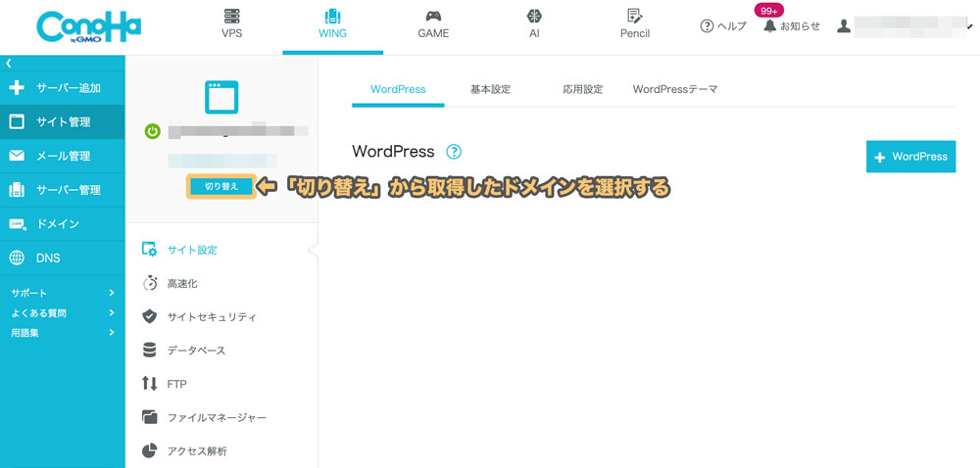Open ファイルマネージャー from site menu
The image size is (980, 468).
click(x=216, y=417)
